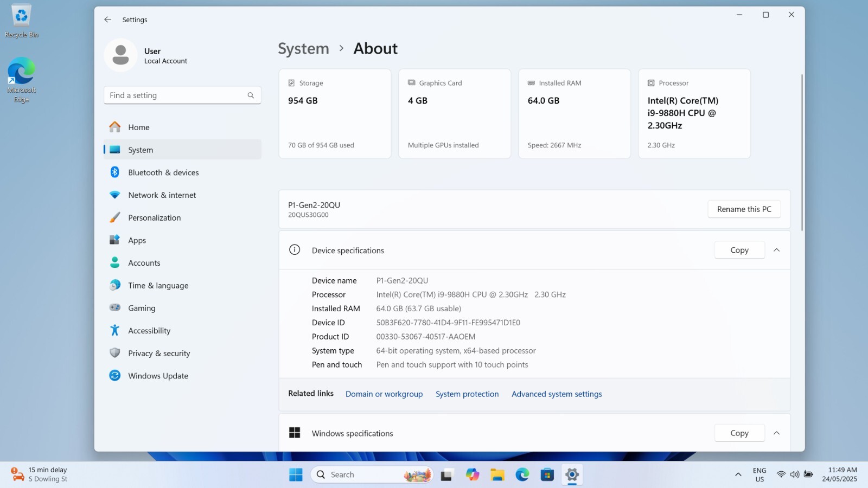The height and width of the screenshot is (488, 868).
Task: Launch Copilot from the taskbar
Action: pos(473,475)
